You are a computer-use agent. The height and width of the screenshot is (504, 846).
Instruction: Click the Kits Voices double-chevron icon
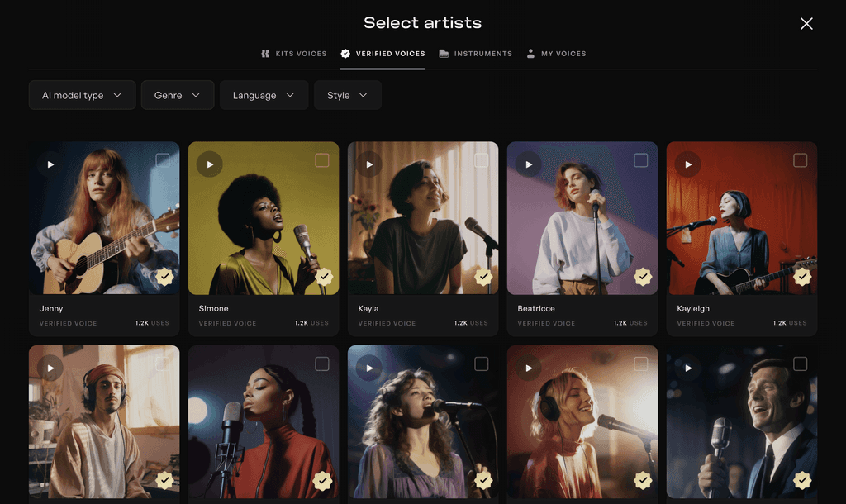coord(264,53)
